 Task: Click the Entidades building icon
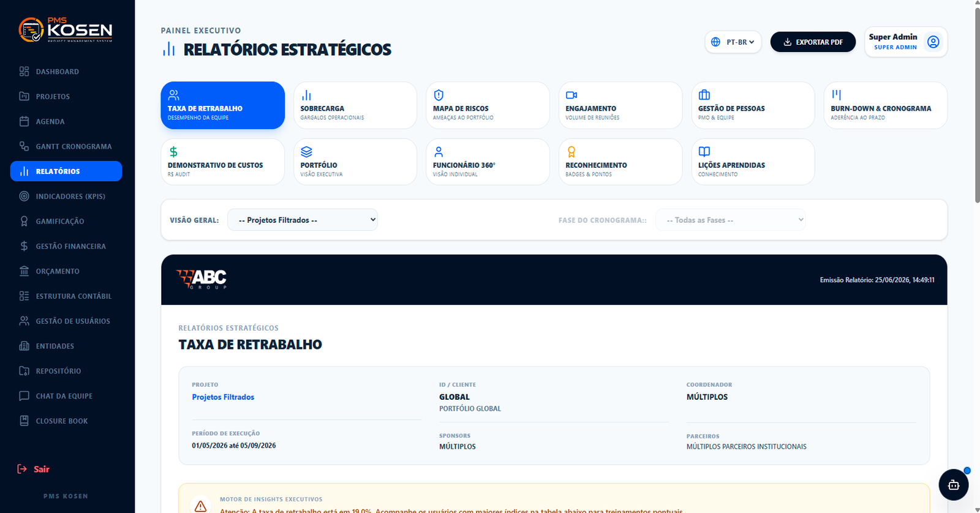tap(24, 346)
